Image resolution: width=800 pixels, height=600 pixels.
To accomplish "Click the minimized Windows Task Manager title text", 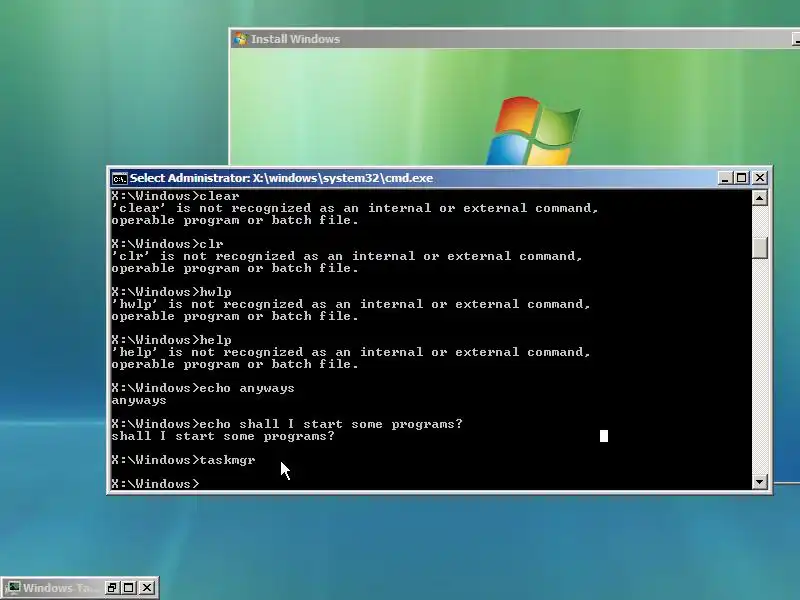I will tap(61, 588).
